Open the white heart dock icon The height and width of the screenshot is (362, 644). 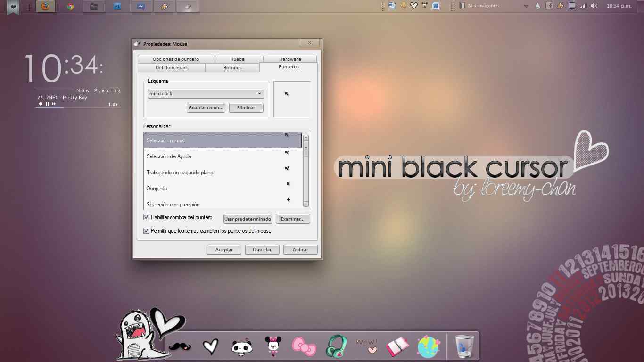[211, 346]
